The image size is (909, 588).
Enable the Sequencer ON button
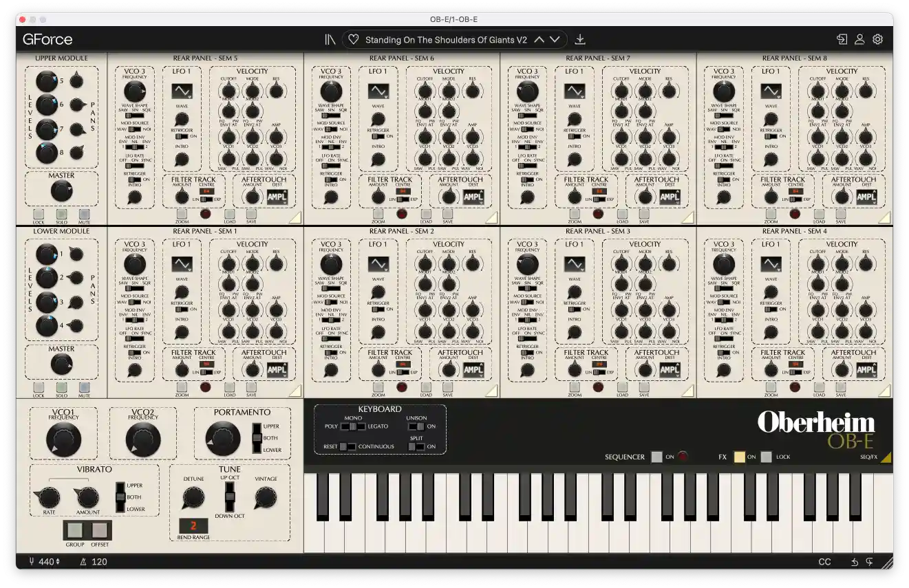656,457
